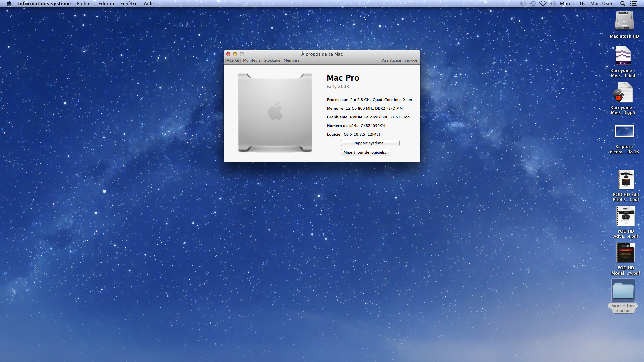Open the Sons - Une maison folder
The image size is (644, 362).
(x=623, y=291)
